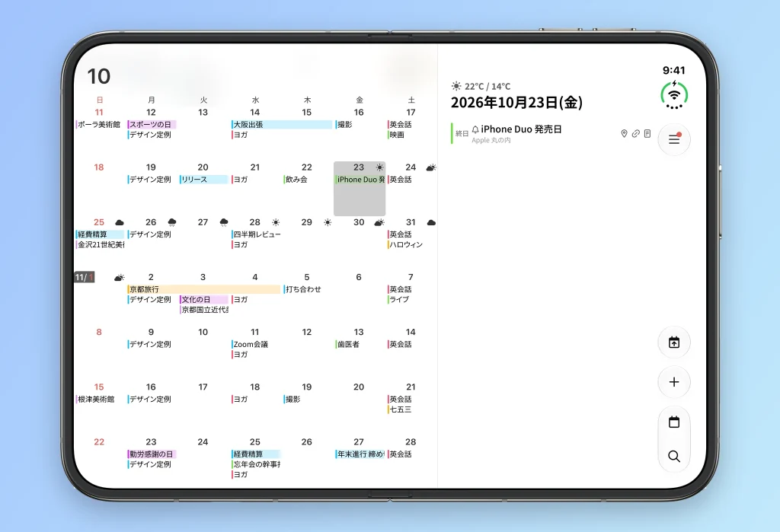Open the スポーツの日 holiday entry

[x=152, y=124]
